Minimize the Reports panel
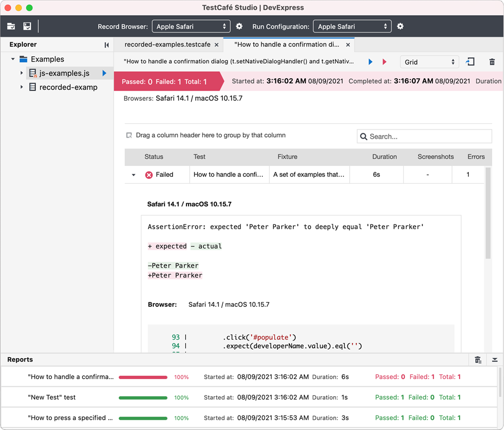504x430 pixels. (495, 360)
